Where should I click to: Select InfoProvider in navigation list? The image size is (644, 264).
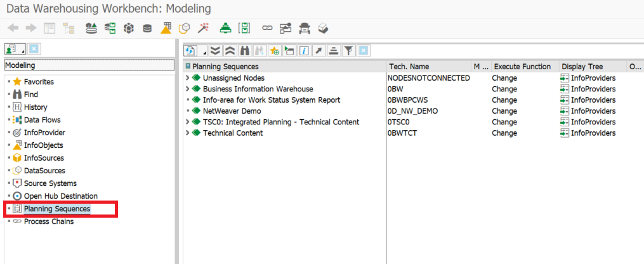pos(44,133)
